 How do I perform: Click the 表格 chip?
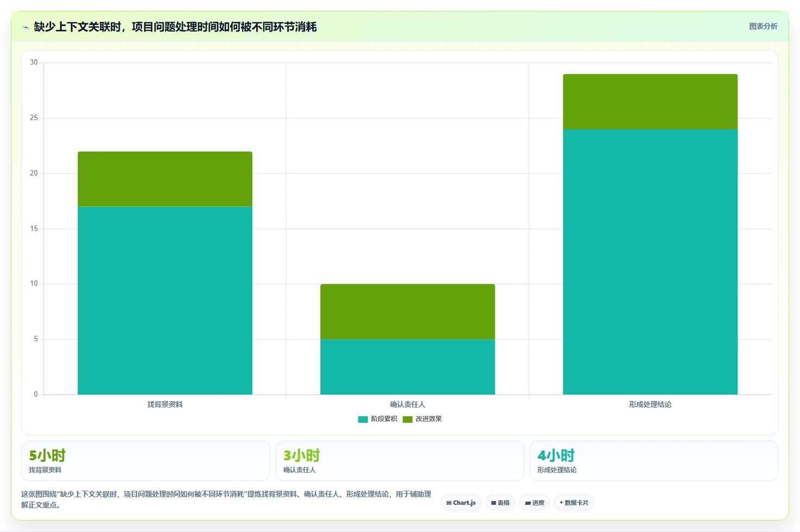click(500, 503)
